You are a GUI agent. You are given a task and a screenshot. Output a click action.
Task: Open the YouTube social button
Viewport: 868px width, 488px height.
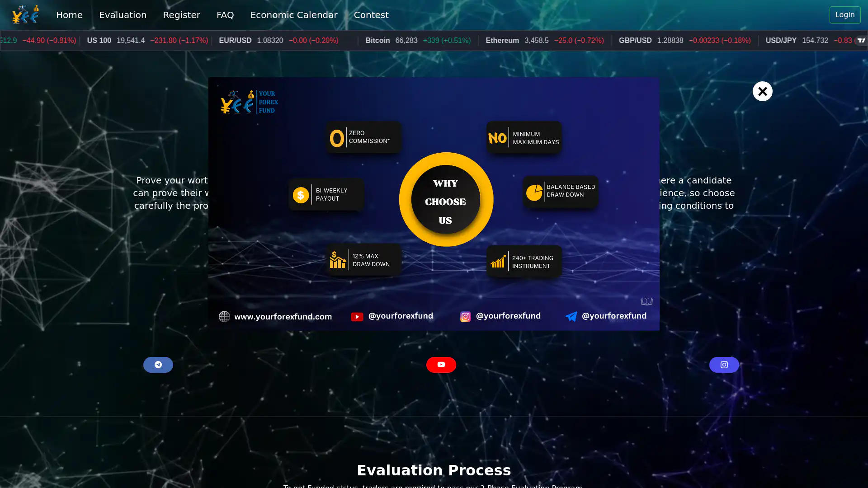pyautogui.click(x=441, y=365)
